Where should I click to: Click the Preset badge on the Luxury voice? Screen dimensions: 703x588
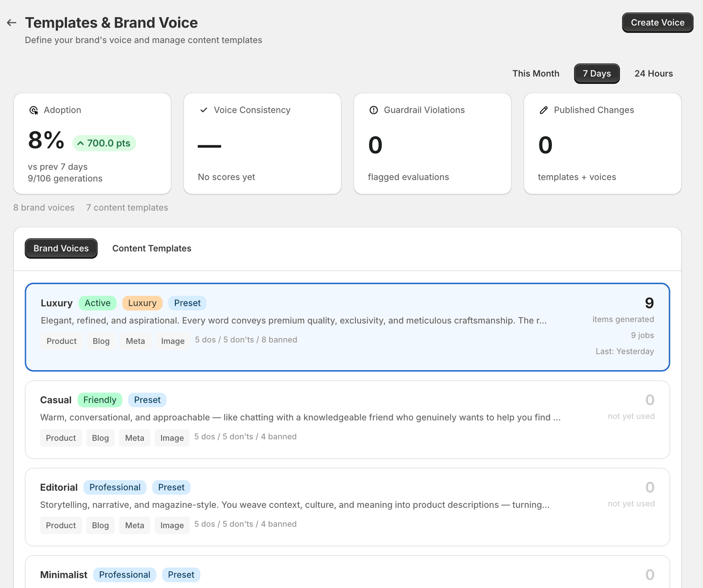click(x=187, y=303)
